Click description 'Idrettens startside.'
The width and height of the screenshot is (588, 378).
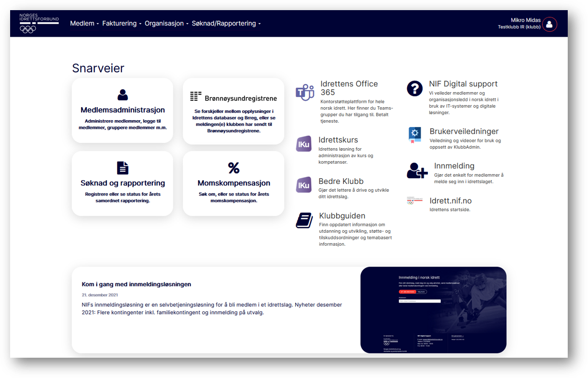point(450,210)
